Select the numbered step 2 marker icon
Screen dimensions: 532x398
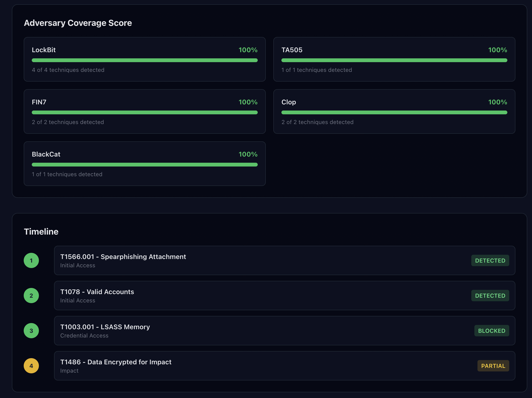pyautogui.click(x=31, y=296)
